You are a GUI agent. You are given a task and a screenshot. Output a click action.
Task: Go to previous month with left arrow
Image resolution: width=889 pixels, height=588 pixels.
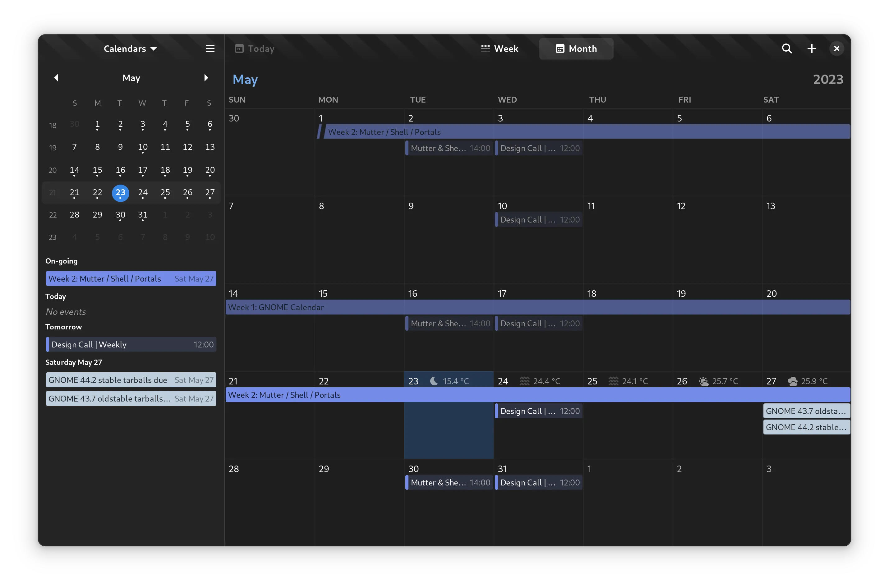pos(56,78)
